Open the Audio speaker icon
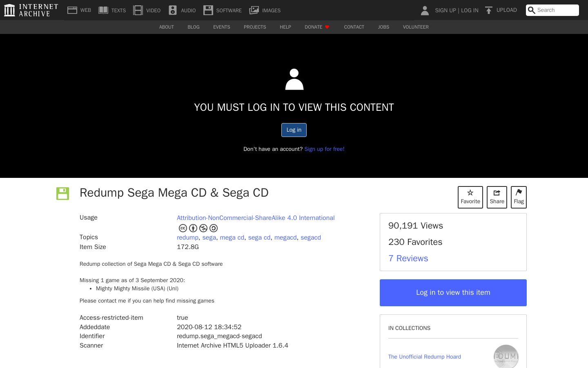 coord(173,10)
